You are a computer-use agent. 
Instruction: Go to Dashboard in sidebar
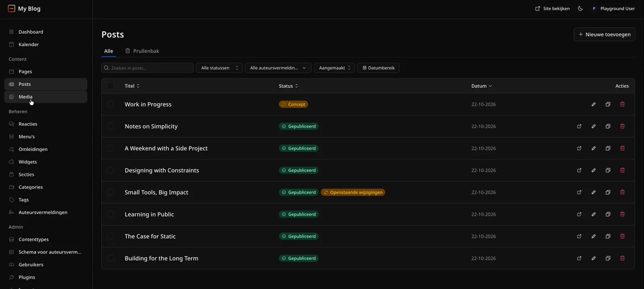pos(46,32)
